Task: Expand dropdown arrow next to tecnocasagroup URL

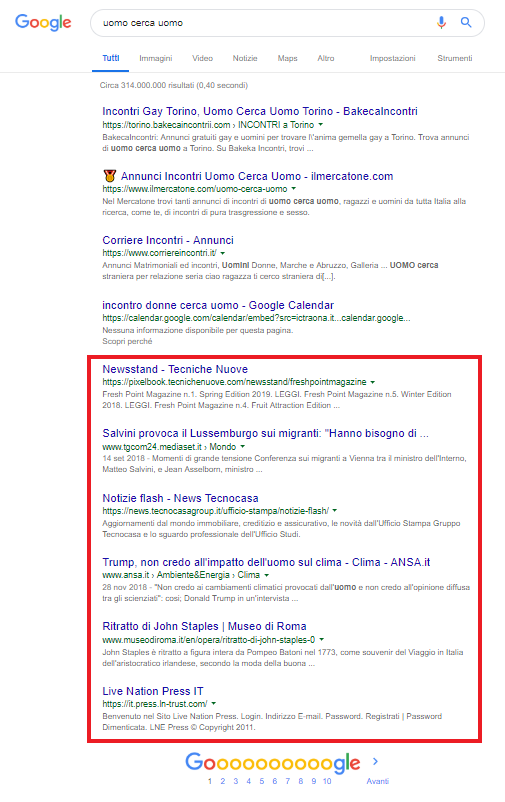Action: click(335, 510)
